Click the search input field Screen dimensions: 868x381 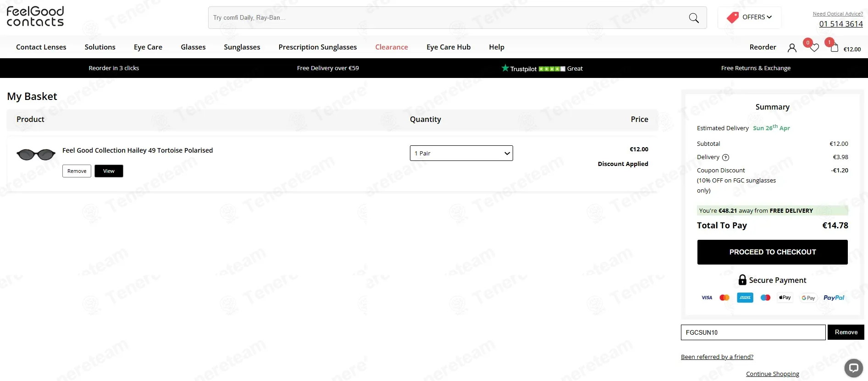pyautogui.click(x=449, y=18)
